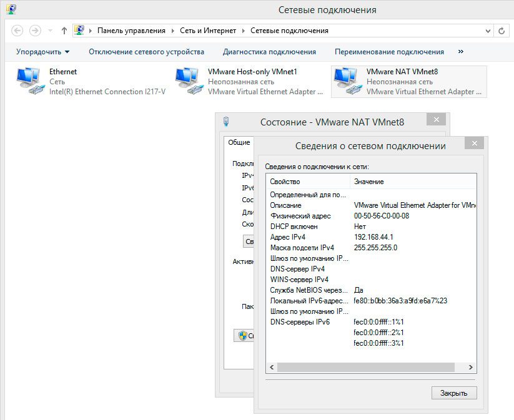Click the Ethernet connection name

(x=63, y=72)
